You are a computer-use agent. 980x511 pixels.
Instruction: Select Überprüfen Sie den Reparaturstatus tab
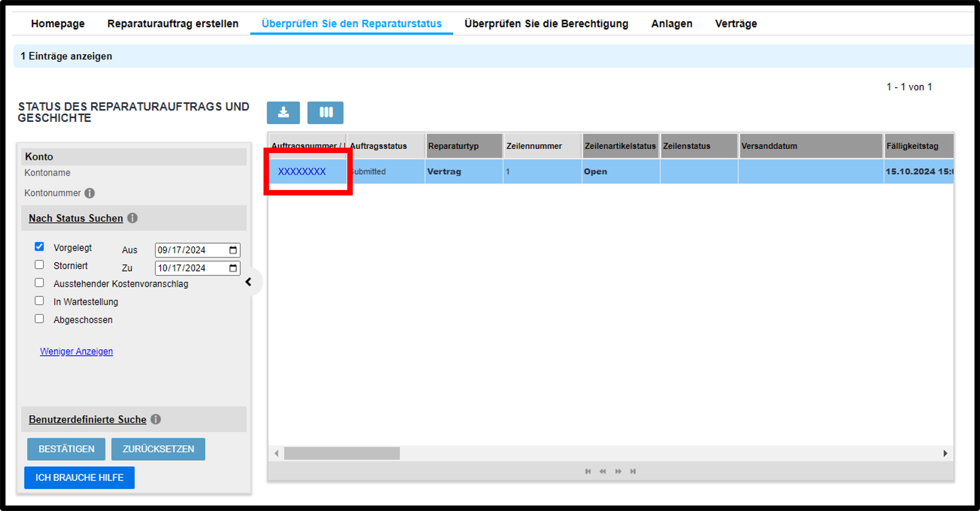click(x=351, y=24)
